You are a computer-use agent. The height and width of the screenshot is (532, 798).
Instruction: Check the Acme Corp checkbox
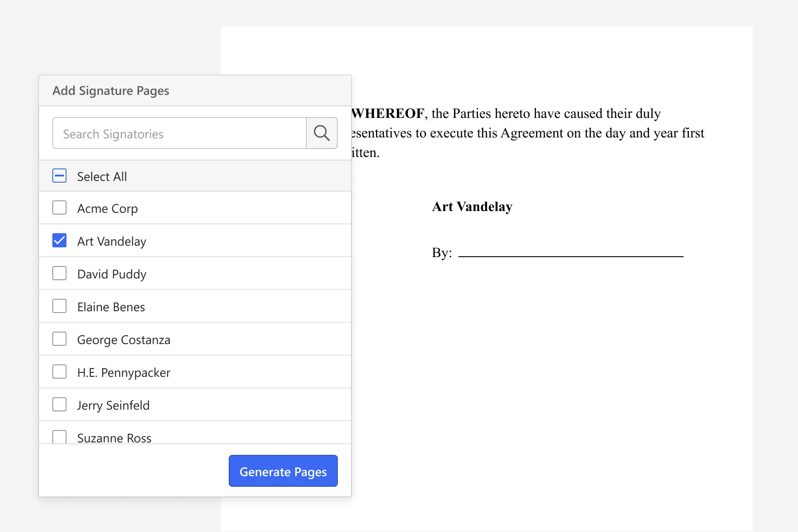coord(59,207)
